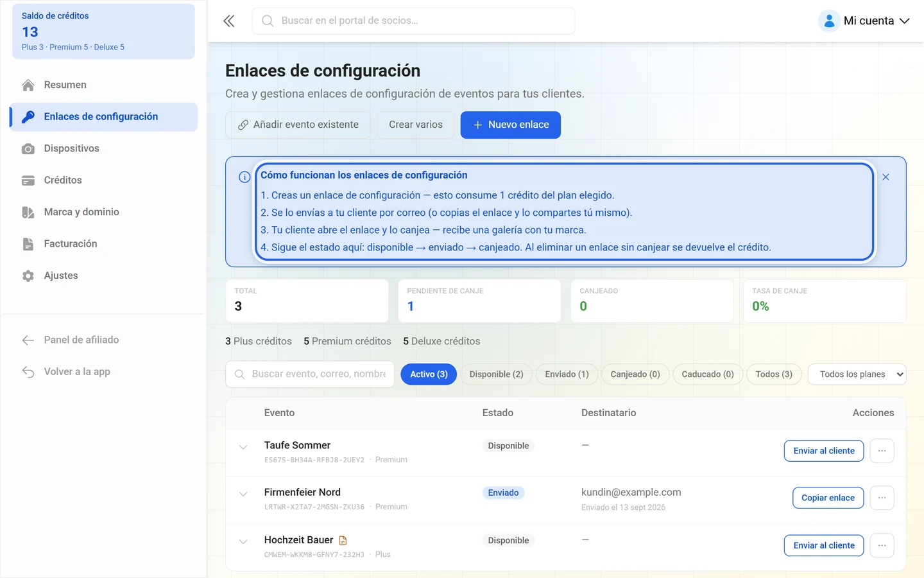
Task: Click the search magnifier icon in top bar
Action: [268, 21]
